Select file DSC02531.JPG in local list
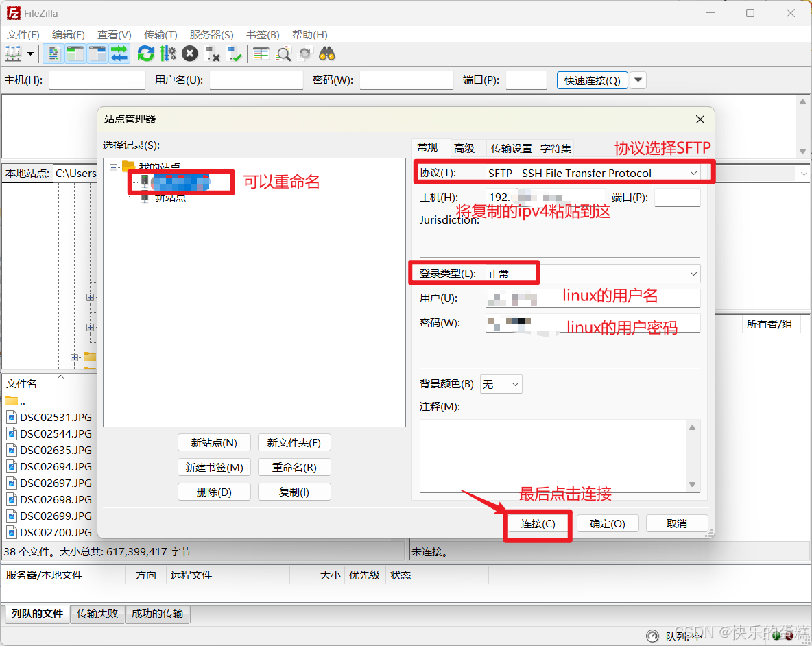Viewport: 812px width, 646px height. (51, 417)
